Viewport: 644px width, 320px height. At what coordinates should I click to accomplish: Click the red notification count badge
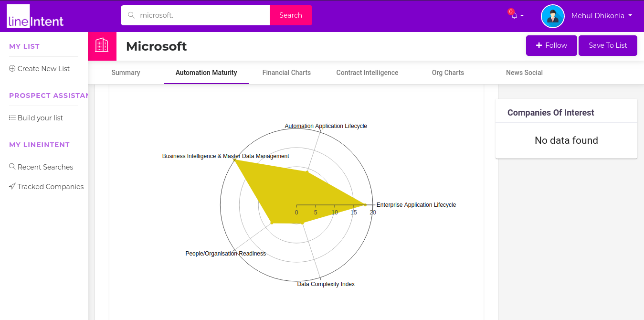(511, 11)
